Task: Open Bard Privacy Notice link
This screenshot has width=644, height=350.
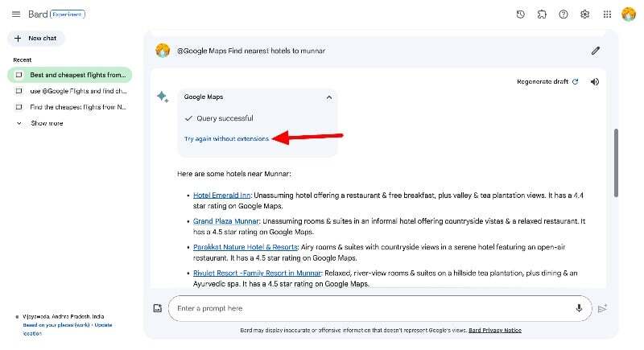Action: click(x=495, y=330)
